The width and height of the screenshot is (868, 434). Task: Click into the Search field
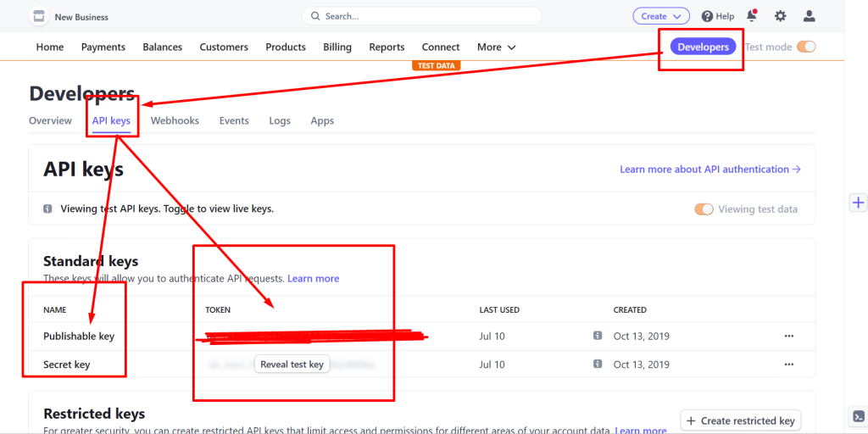[x=422, y=16]
